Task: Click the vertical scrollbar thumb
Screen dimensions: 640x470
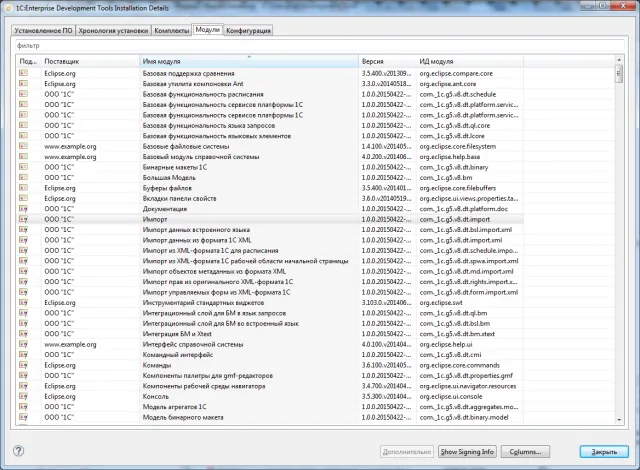Action: click(x=619, y=74)
